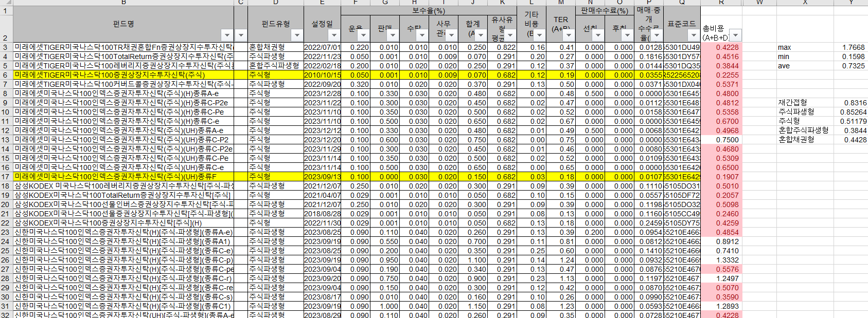Select the date cell 2021/04/07
This screenshot has height=318, width=868.
tap(322, 195)
